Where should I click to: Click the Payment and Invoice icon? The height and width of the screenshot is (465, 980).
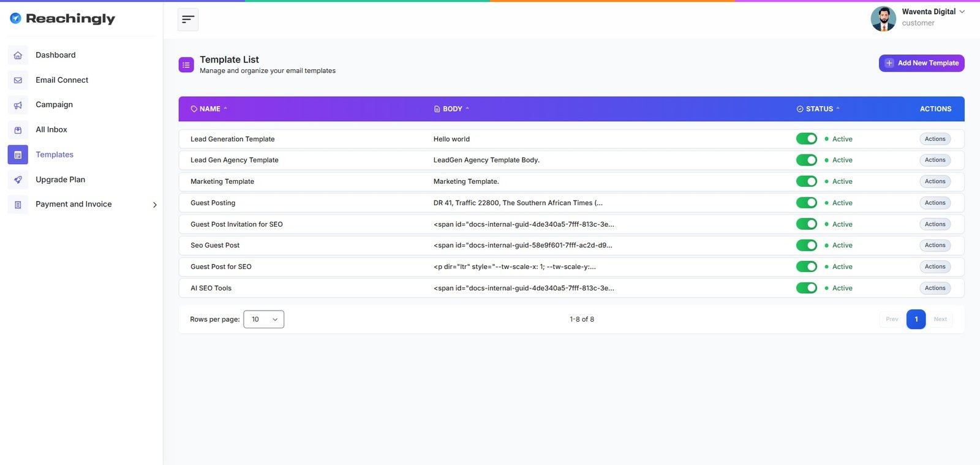[x=18, y=205]
